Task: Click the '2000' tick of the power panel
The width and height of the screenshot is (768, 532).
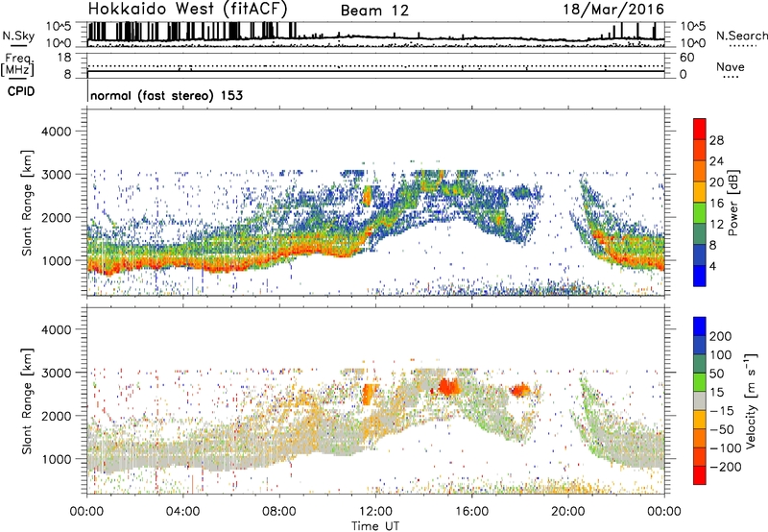Action: tap(56, 217)
